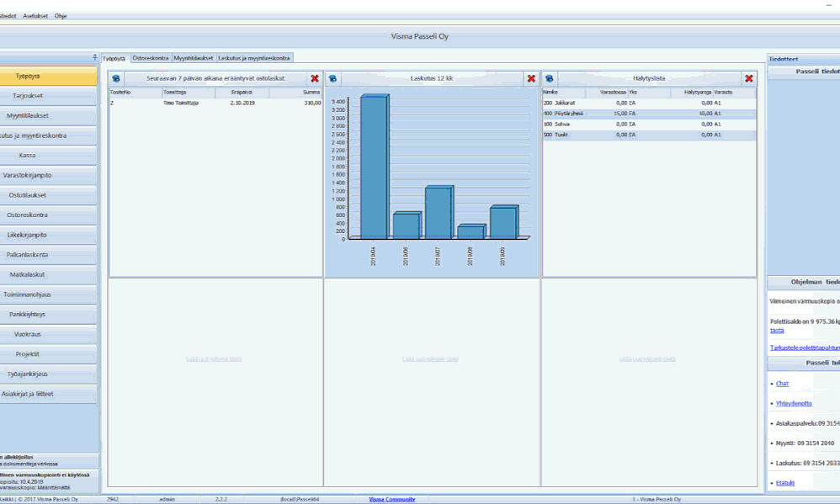Image resolution: width=840 pixels, height=504 pixels.
Task: Sort by the Summa column header
Action: 295,92
